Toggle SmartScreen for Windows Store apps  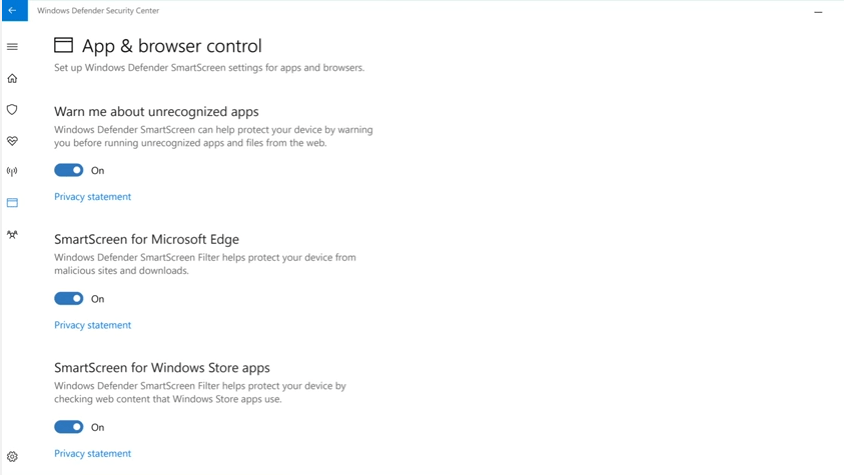pos(69,427)
